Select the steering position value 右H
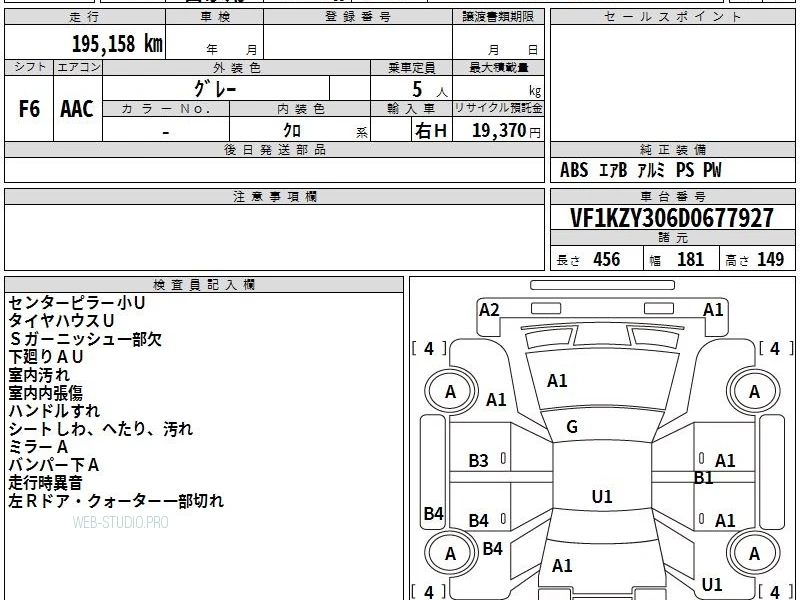The image size is (800, 600). pos(431,131)
